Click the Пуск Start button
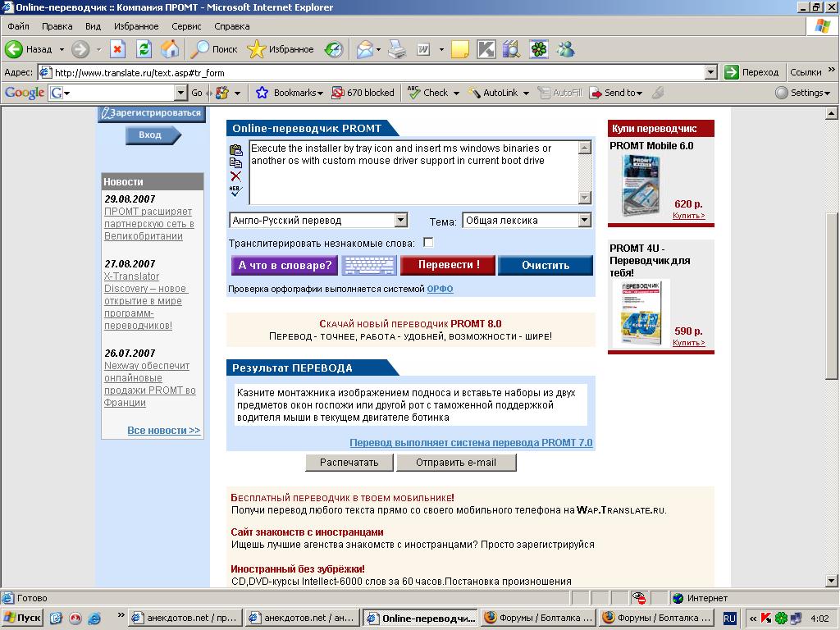 [22, 618]
